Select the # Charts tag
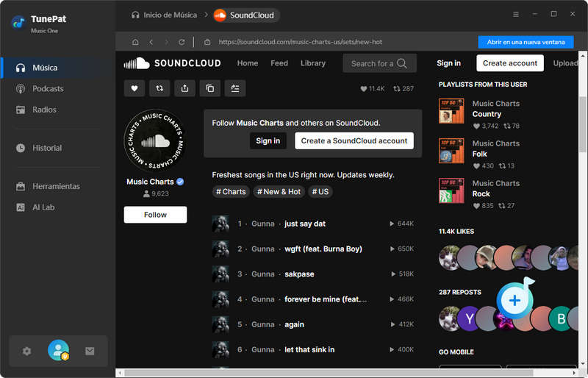This screenshot has height=378, width=588. click(231, 192)
